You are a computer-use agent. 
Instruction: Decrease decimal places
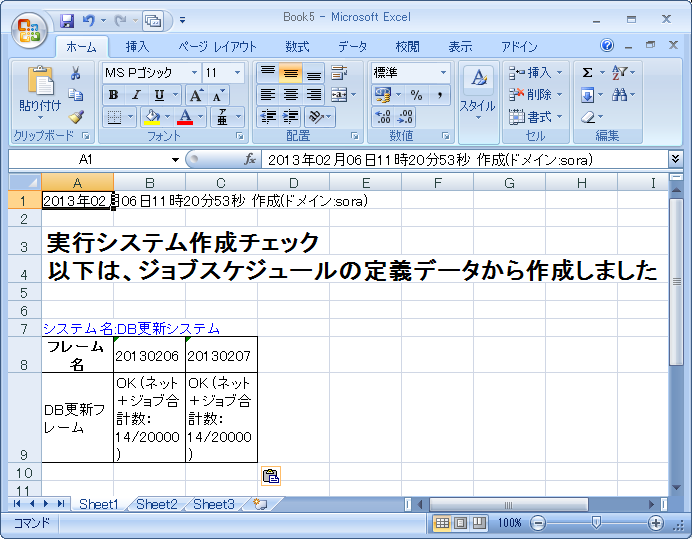405,117
